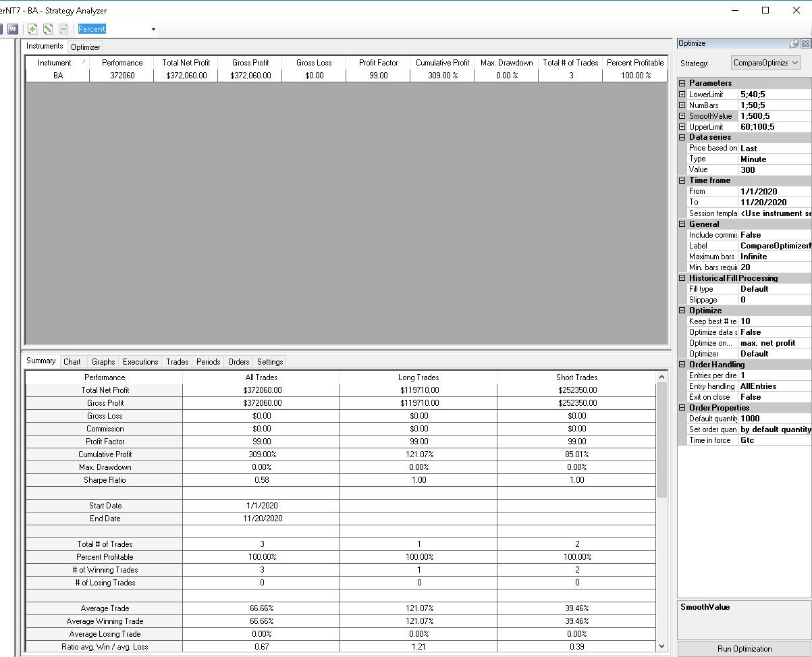812x657 pixels.
Task: Open the Settings tab
Action: pyautogui.click(x=270, y=362)
